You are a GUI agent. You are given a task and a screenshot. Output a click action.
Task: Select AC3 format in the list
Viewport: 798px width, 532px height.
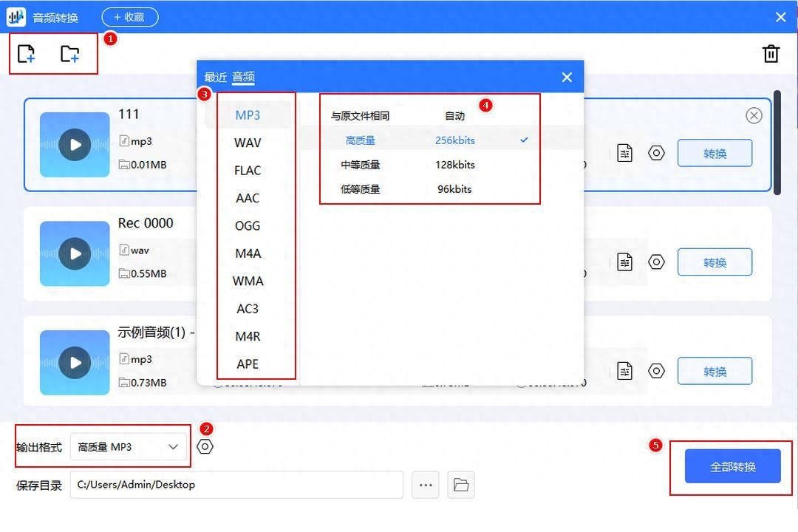[248, 309]
